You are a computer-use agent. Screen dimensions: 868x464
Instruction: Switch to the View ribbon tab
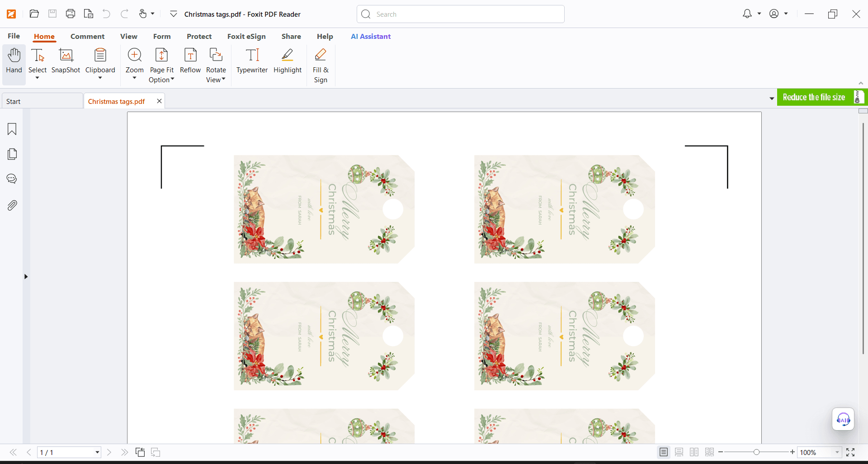tap(129, 36)
